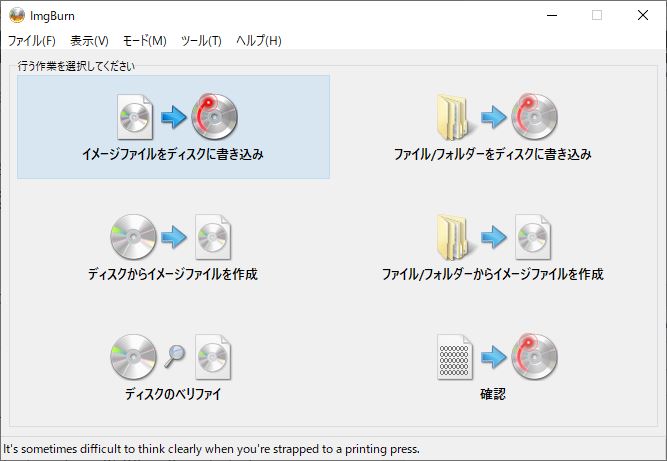The width and height of the screenshot is (667, 461).
Task: Start ディスクのベリファイ mode
Action: 173,367
